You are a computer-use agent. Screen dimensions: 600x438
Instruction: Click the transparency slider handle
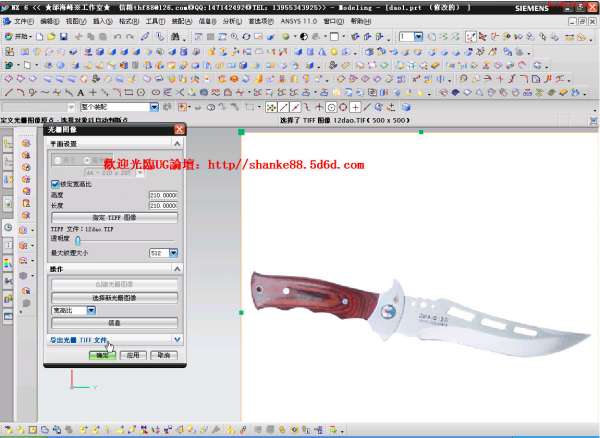point(78,240)
